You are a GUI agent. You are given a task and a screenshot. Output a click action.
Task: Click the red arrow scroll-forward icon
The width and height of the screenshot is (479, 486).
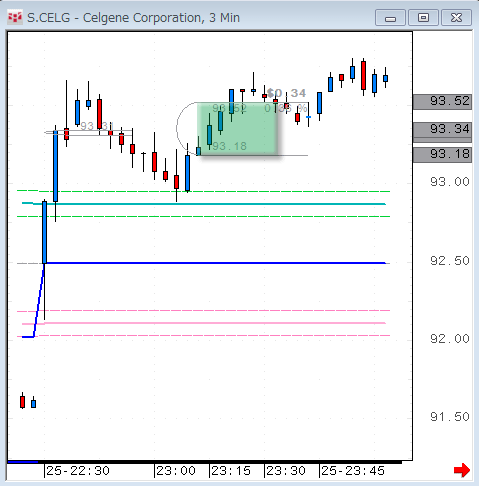point(462,470)
